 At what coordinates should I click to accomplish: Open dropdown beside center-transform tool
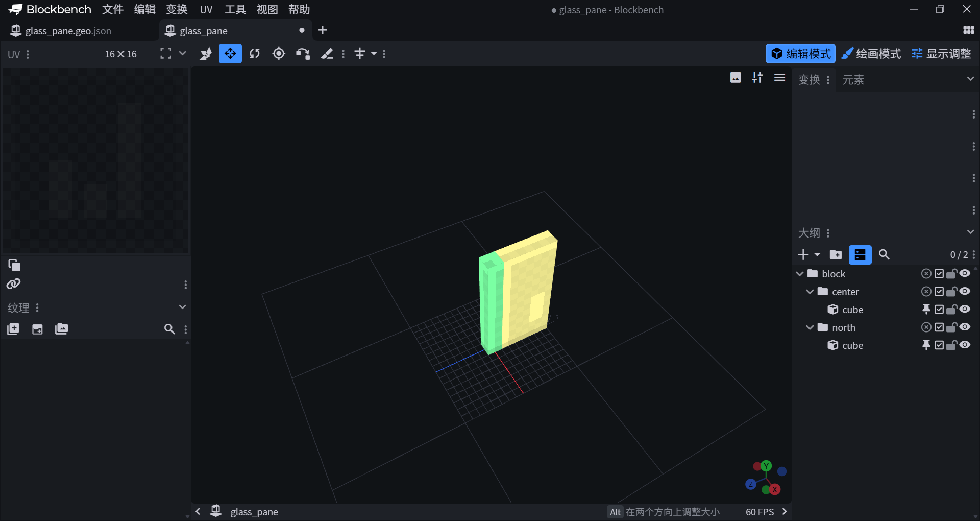pos(374,54)
